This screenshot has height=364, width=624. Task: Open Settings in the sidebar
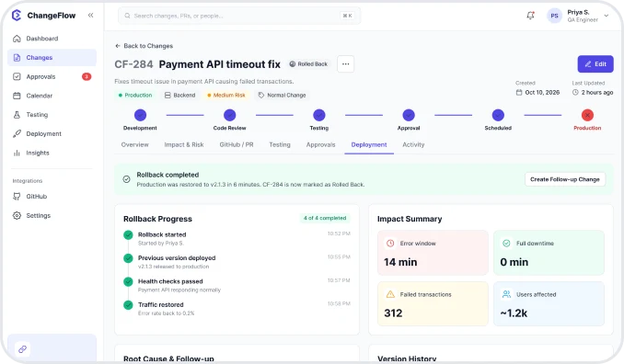(x=52, y=215)
